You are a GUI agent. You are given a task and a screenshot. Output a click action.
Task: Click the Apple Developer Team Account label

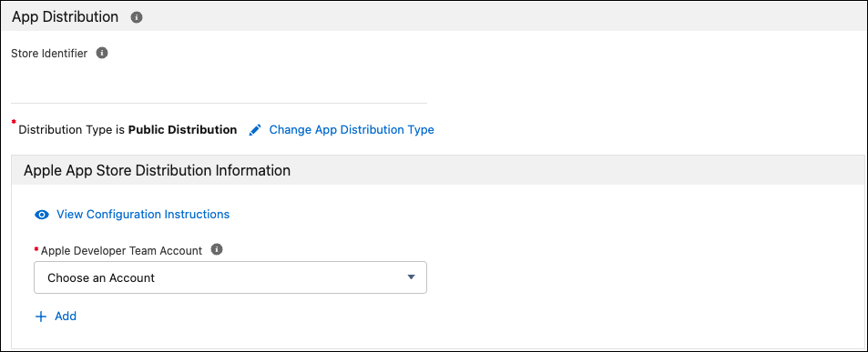(x=122, y=250)
